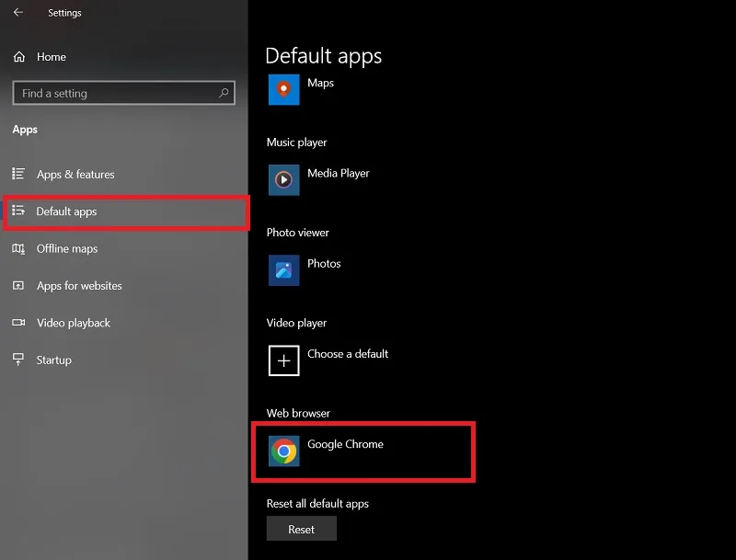Focus the Find a setting field
Image resolution: width=736 pixels, height=560 pixels.
pyautogui.click(x=124, y=93)
